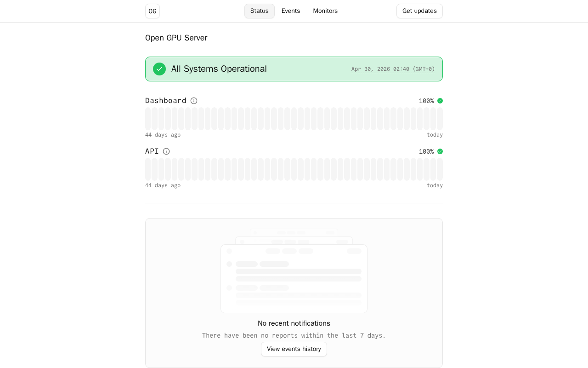
Task: Open the Dashboard info icon
Action: click(x=194, y=101)
